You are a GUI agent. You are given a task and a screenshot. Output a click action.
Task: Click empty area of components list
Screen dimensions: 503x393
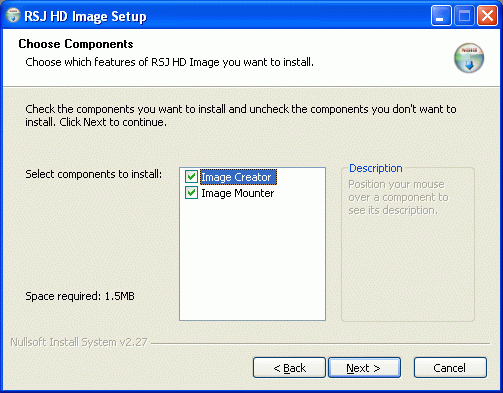(252, 260)
